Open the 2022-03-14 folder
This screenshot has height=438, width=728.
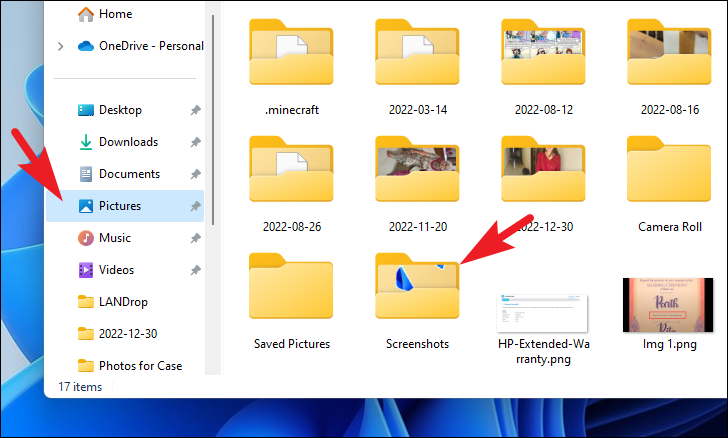coord(417,57)
